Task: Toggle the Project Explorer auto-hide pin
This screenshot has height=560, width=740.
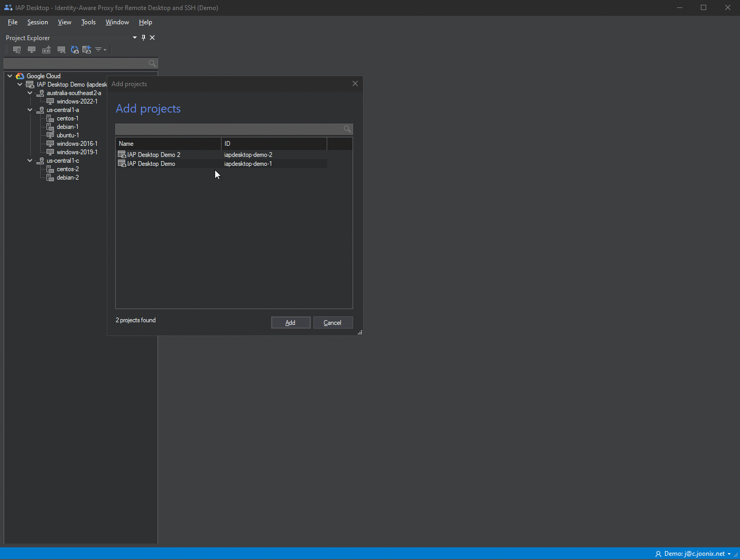Action: (x=143, y=38)
